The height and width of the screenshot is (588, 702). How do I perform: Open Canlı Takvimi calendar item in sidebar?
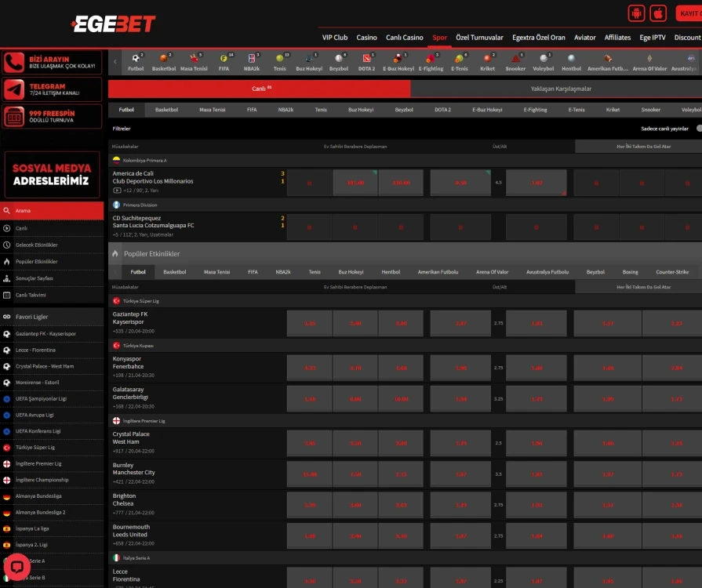click(x=52, y=295)
